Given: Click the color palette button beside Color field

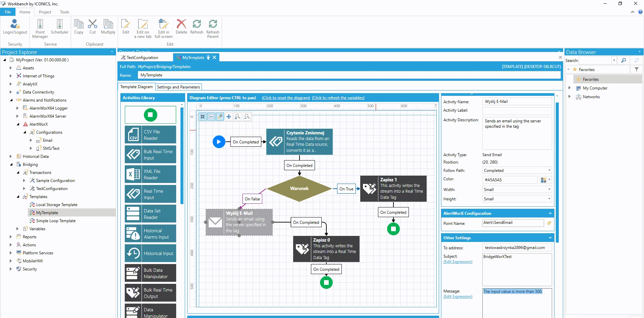Looking at the screenshot, I should tap(543, 180).
